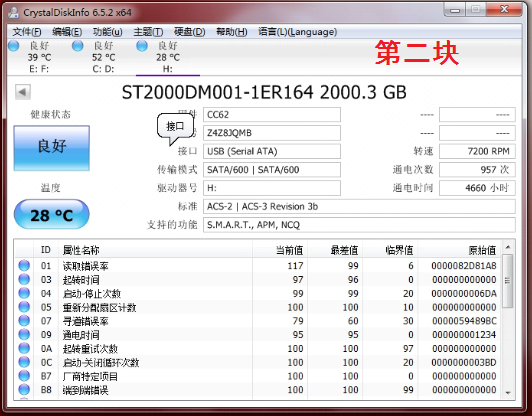
Task: Go to previous disk with left arrow
Action: [23, 92]
